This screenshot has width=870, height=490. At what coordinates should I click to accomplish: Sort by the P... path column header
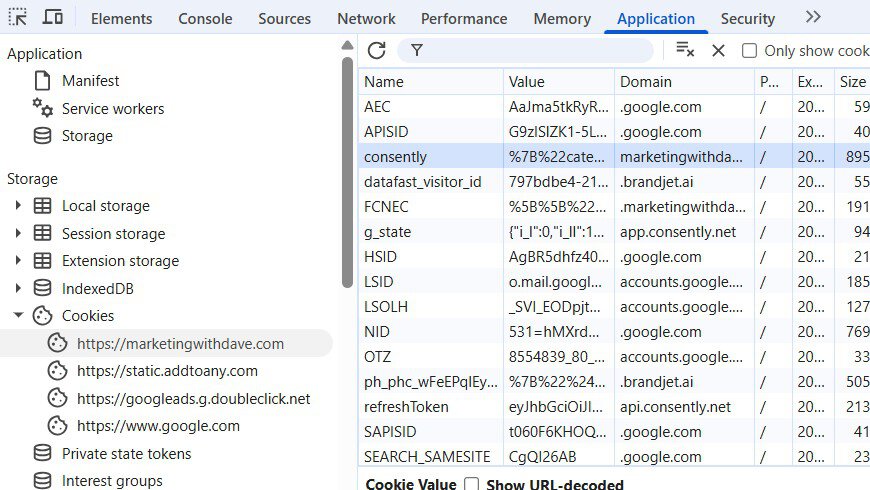773,82
